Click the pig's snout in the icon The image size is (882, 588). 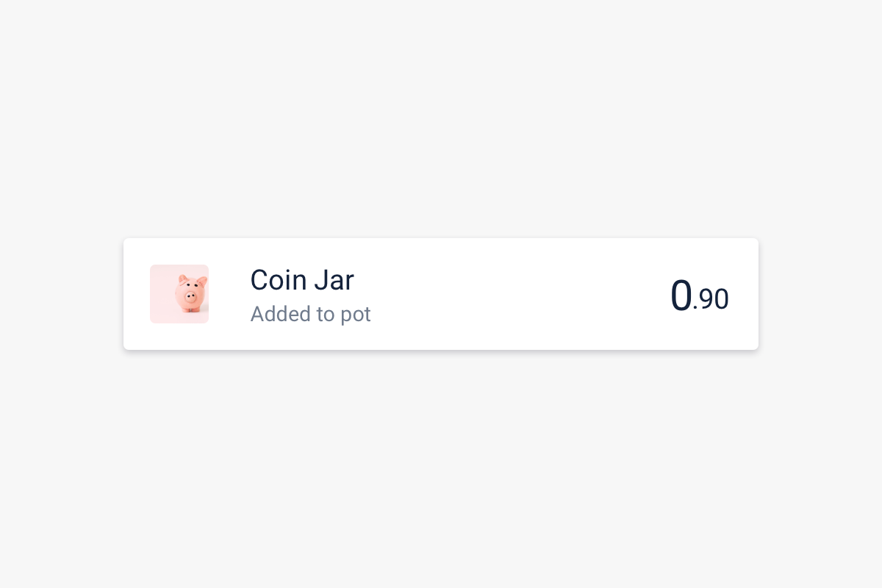coord(190,297)
